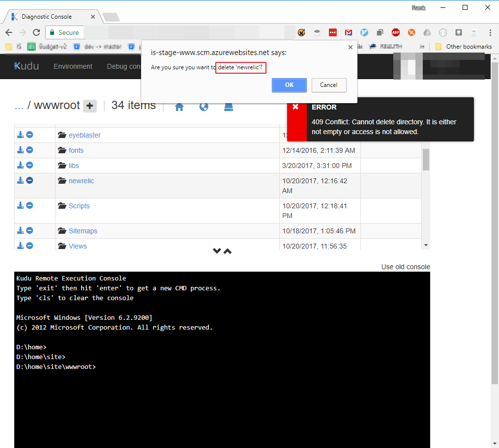Viewport: 499px width, 448px height.
Task: Collapse file pane with down chevron
Action: coord(217,251)
